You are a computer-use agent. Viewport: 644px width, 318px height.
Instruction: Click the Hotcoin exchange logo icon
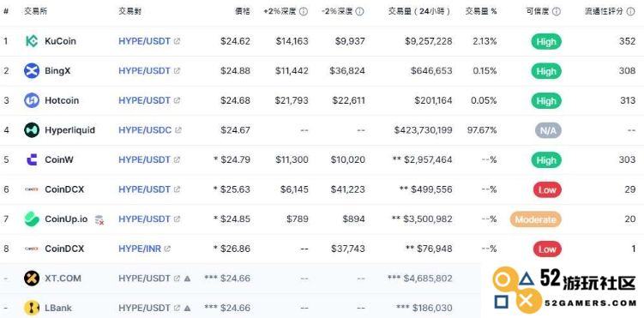coord(32,100)
